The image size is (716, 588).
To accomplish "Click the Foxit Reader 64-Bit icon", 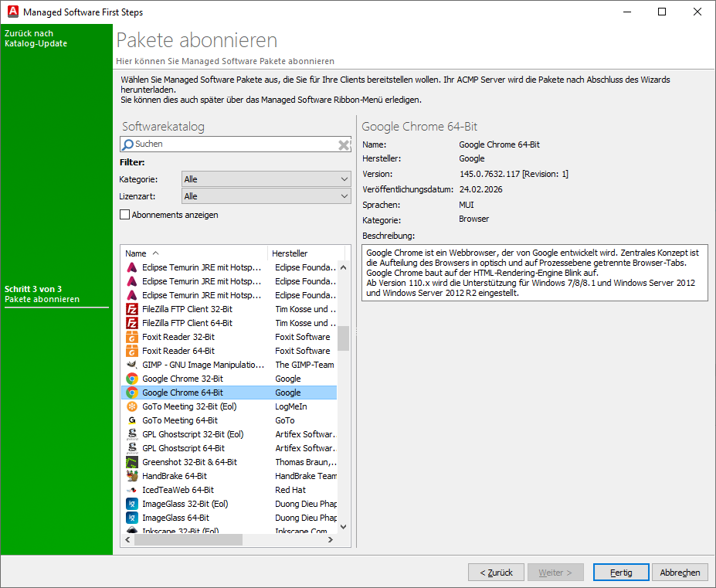I will pos(132,351).
